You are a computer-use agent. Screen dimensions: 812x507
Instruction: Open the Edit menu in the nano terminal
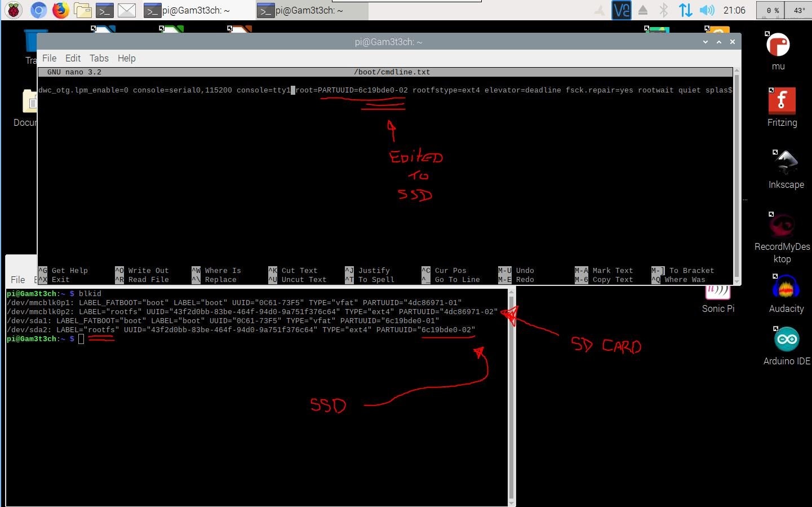coord(73,58)
